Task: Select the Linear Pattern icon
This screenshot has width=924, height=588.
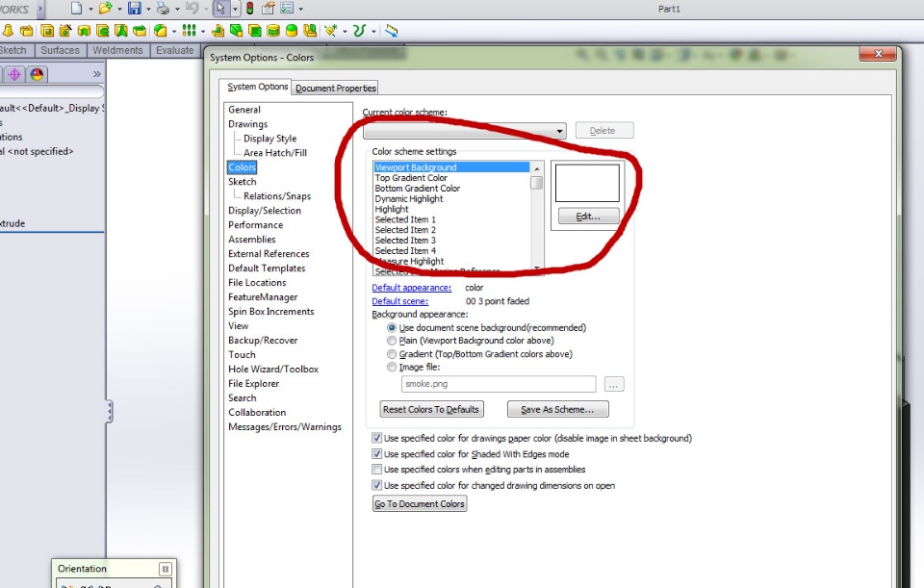Action: click(189, 30)
